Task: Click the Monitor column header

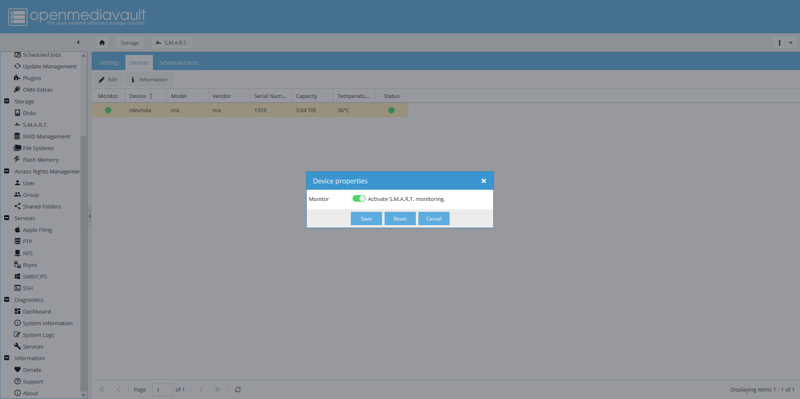Action: 108,96
